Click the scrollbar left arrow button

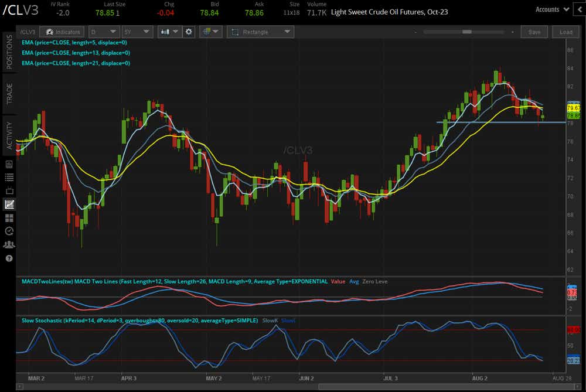[20, 387]
